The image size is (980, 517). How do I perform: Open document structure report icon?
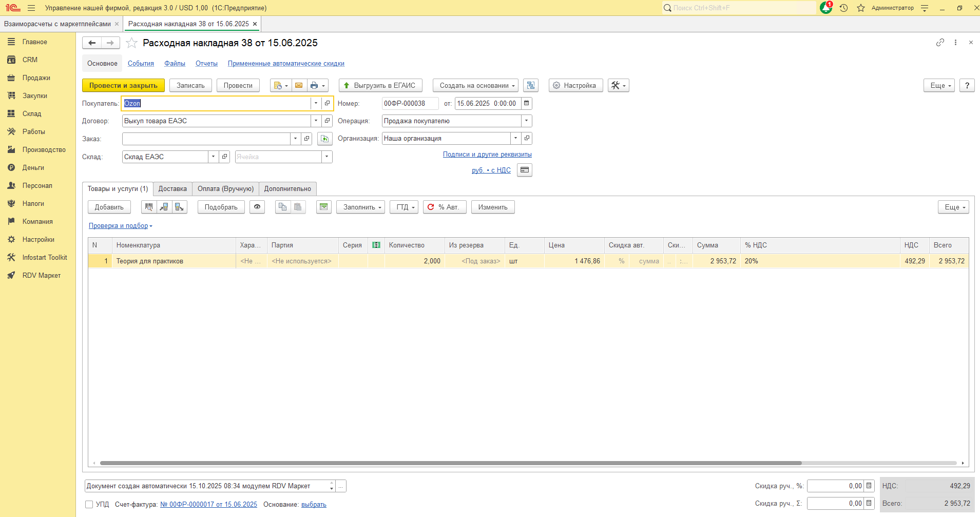point(531,85)
